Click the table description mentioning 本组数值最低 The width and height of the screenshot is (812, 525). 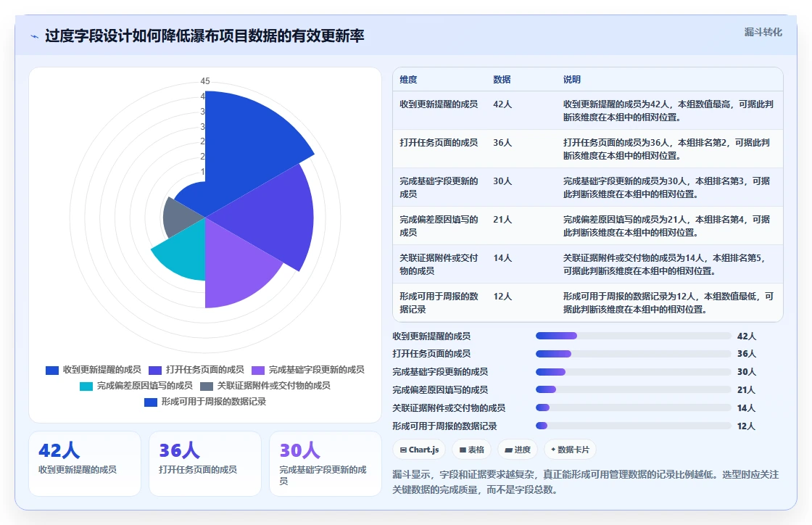click(668, 303)
